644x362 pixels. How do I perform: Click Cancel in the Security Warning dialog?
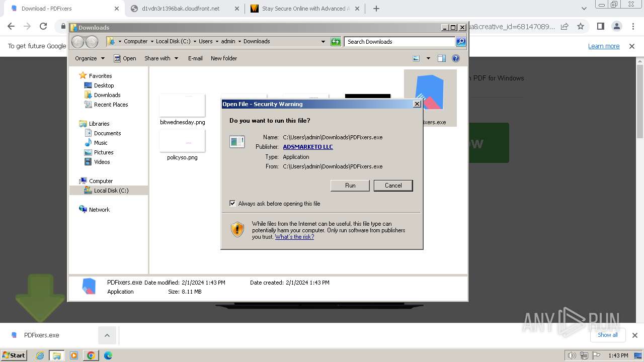click(x=393, y=186)
